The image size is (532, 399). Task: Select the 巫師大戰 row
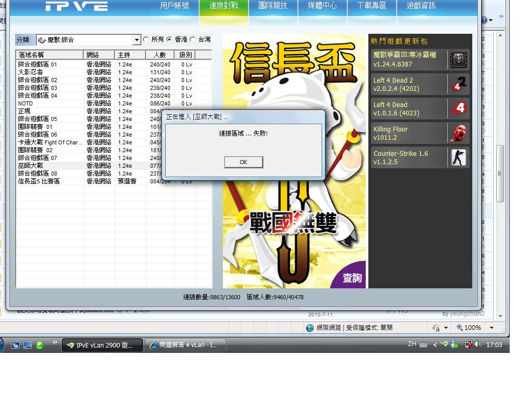pos(89,166)
